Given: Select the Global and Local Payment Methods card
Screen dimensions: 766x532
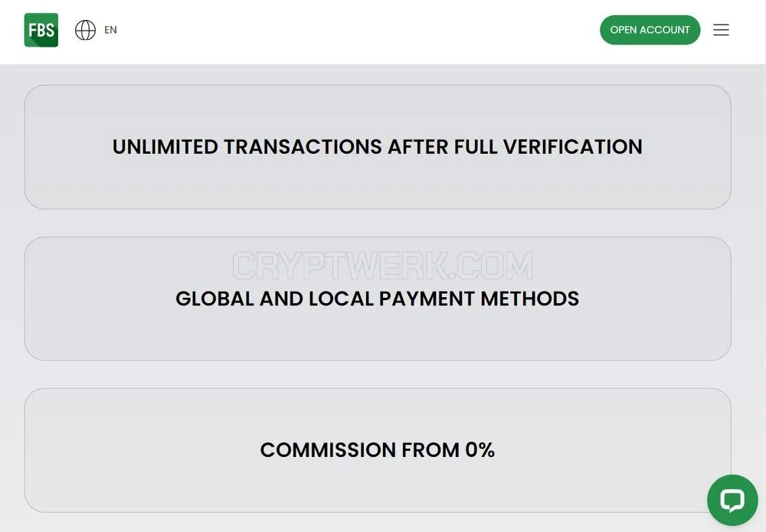Looking at the screenshot, I should coord(378,299).
